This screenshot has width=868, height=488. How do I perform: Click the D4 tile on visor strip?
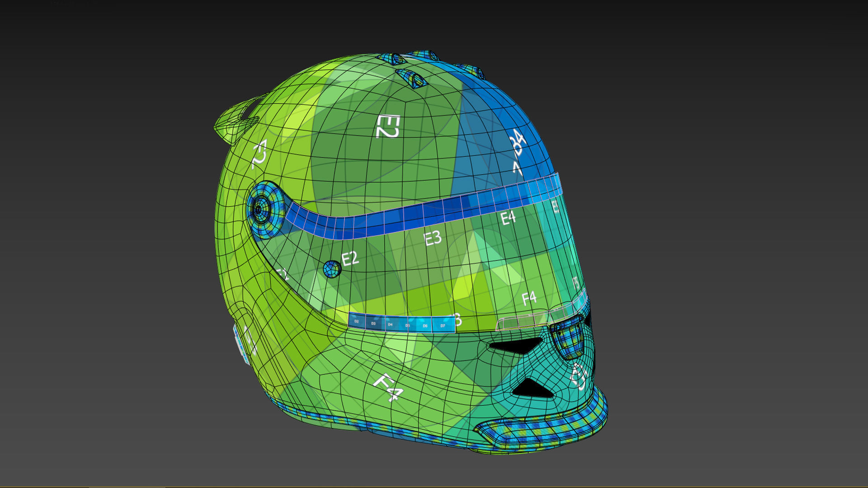point(390,324)
